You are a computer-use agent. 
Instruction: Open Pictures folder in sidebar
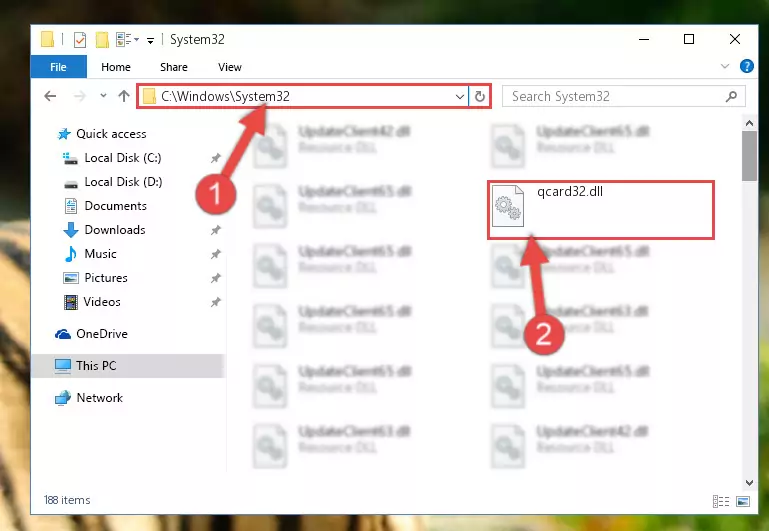coord(106,278)
